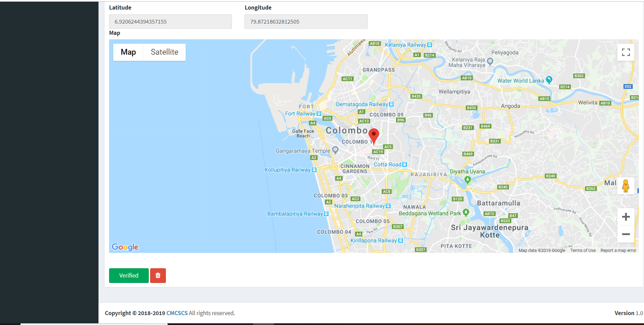This screenshot has width=644, height=325.
Task: Click Map data ©2019 Google text
Action: pyautogui.click(x=542, y=250)
